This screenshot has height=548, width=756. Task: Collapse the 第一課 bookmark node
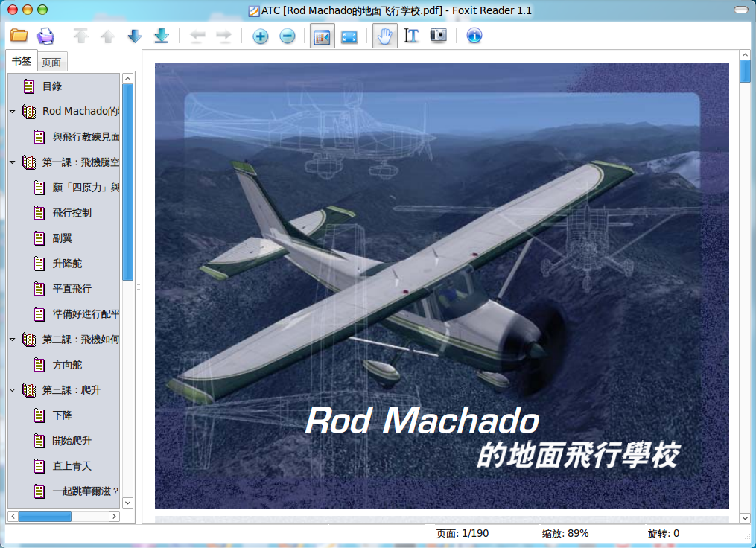[13, 162]
